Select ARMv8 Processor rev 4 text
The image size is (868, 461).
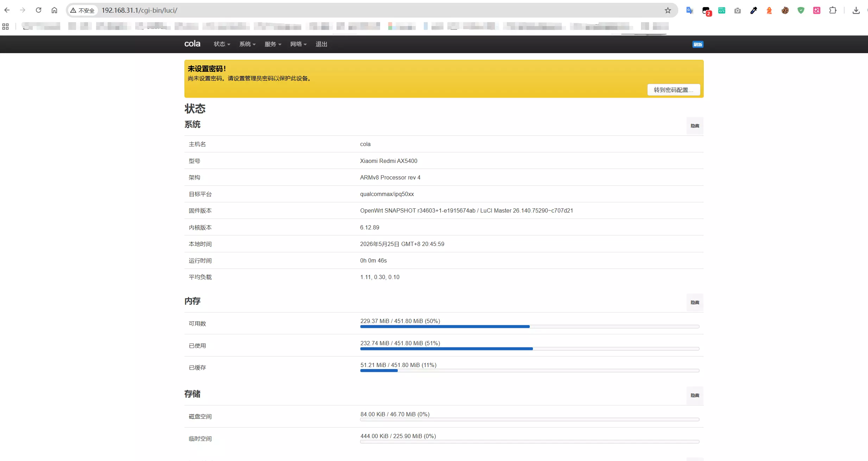click(390, 177)
